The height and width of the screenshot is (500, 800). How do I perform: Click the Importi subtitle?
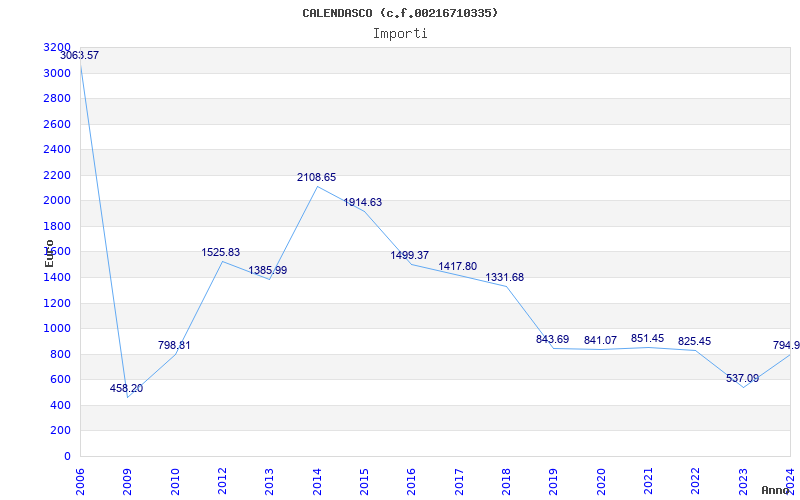pos(400,34)
